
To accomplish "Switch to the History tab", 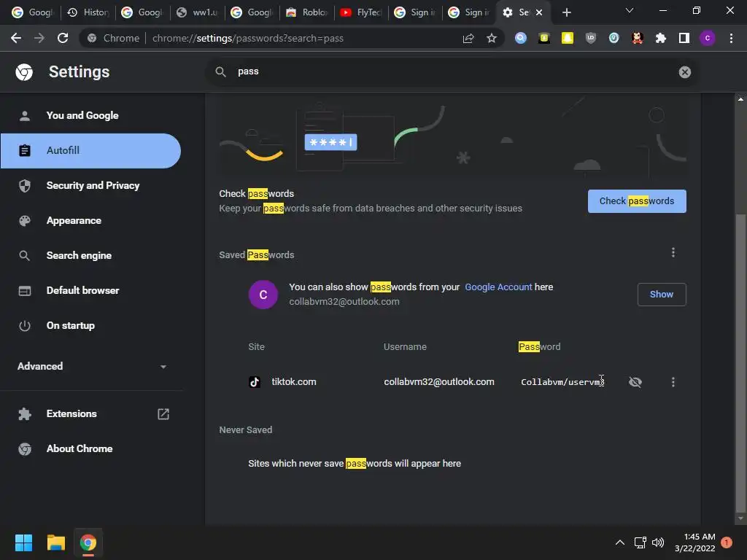I will 88,12.
